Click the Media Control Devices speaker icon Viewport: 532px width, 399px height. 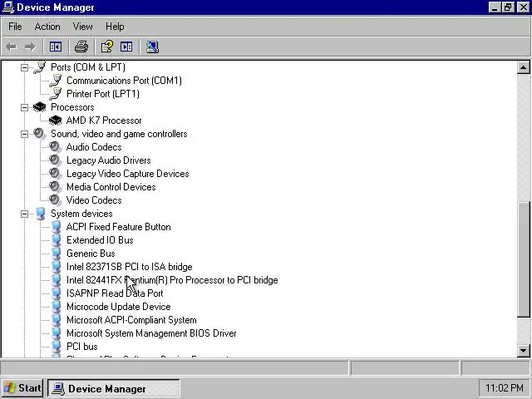pyautogui.click(x=56, y=187)
